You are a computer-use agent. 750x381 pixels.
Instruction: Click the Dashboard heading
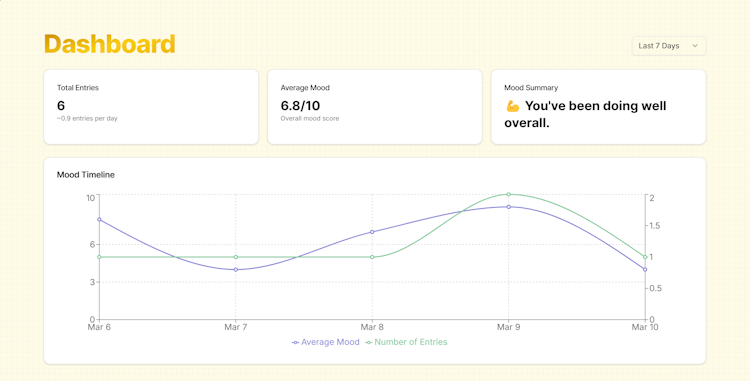[x=110, y=44]
